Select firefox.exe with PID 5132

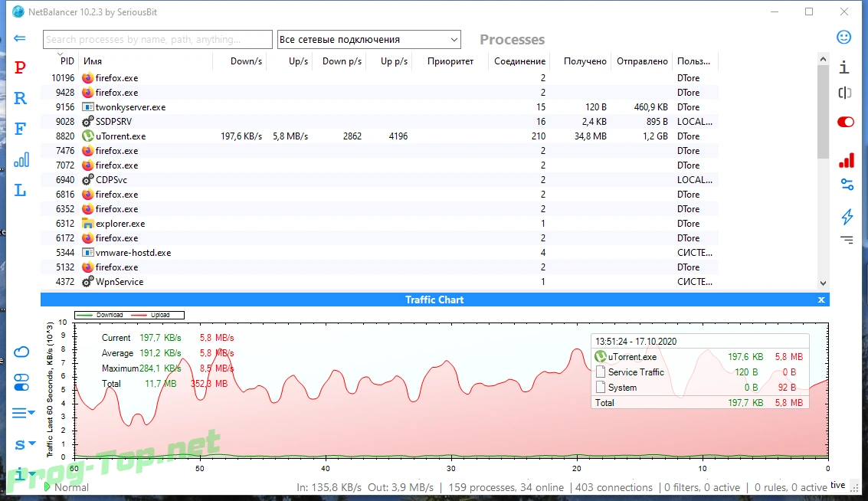pyautogui.click(x=380, y=267)
